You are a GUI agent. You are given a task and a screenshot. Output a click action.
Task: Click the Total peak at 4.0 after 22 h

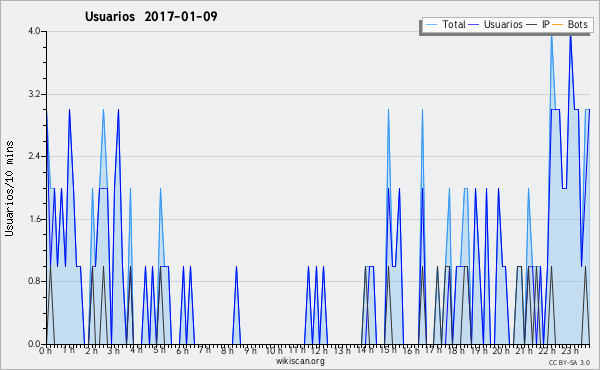coord(551,35)
